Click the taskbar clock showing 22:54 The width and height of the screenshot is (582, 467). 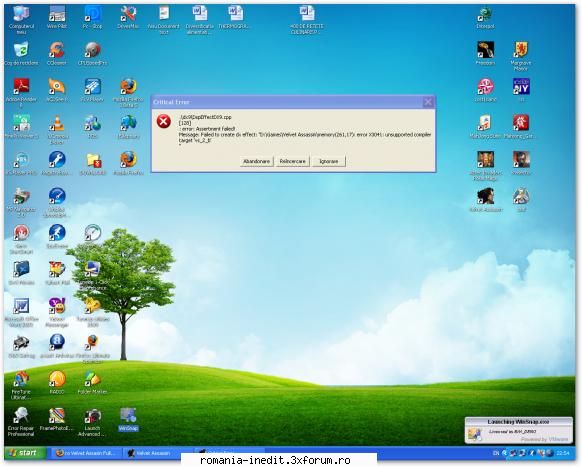point(563,453)
